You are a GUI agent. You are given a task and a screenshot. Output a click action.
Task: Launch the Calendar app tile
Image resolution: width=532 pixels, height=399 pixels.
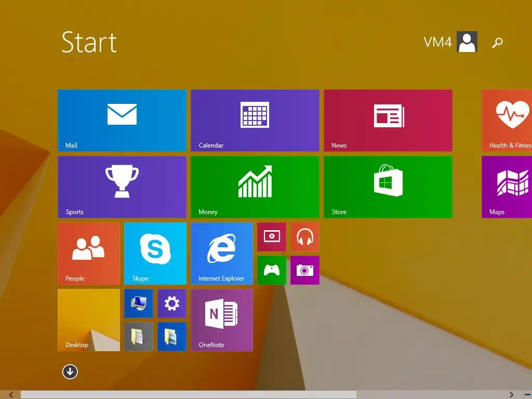[x=255, y=121]
